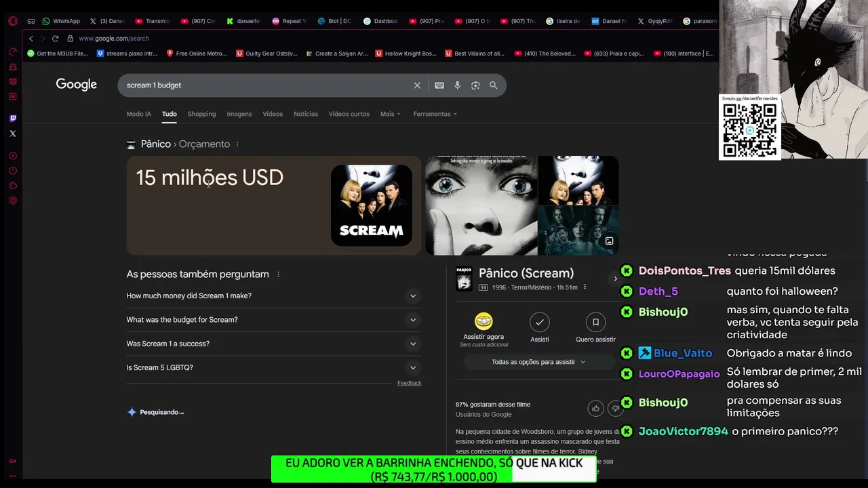Switch to 'Dashboard' browser tab

pos(381,21)
